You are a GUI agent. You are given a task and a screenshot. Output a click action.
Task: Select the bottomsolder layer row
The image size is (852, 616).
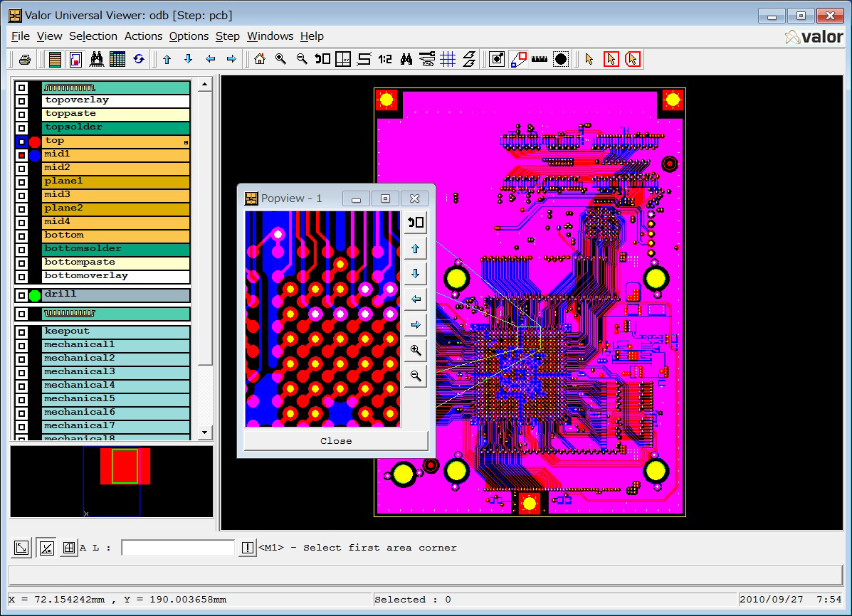tap(116, 250)
